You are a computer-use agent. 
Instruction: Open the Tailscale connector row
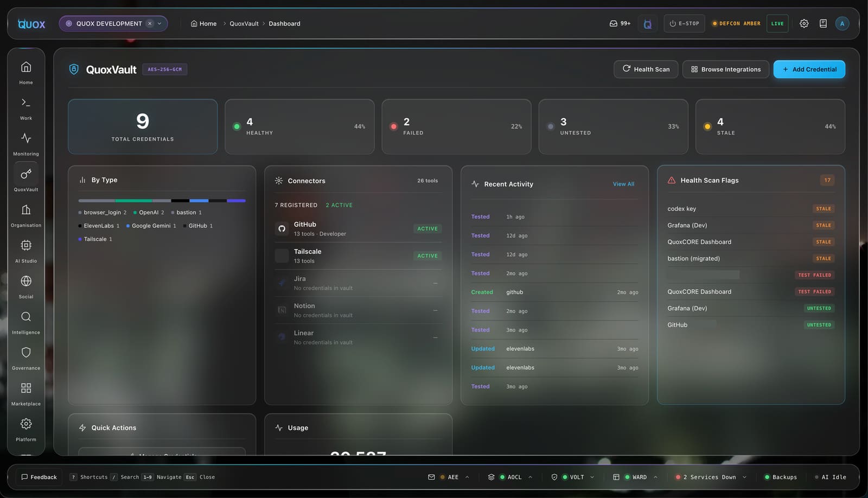click(358, 256)
